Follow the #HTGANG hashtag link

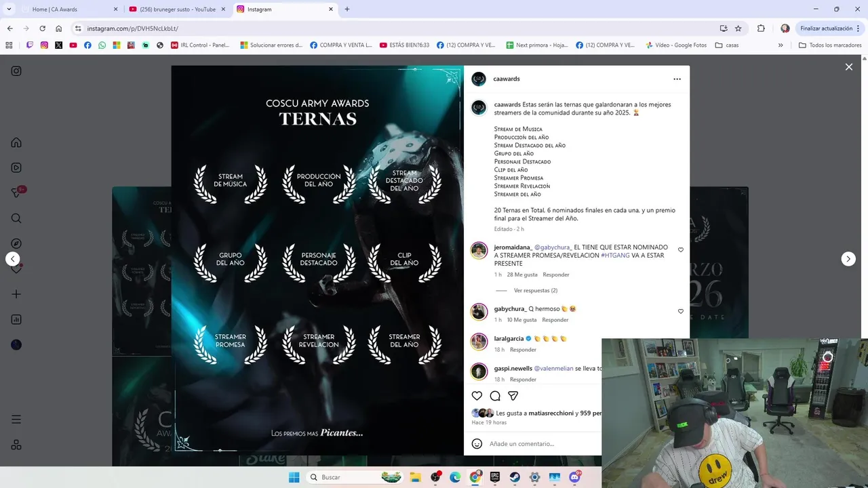[615, 256]
